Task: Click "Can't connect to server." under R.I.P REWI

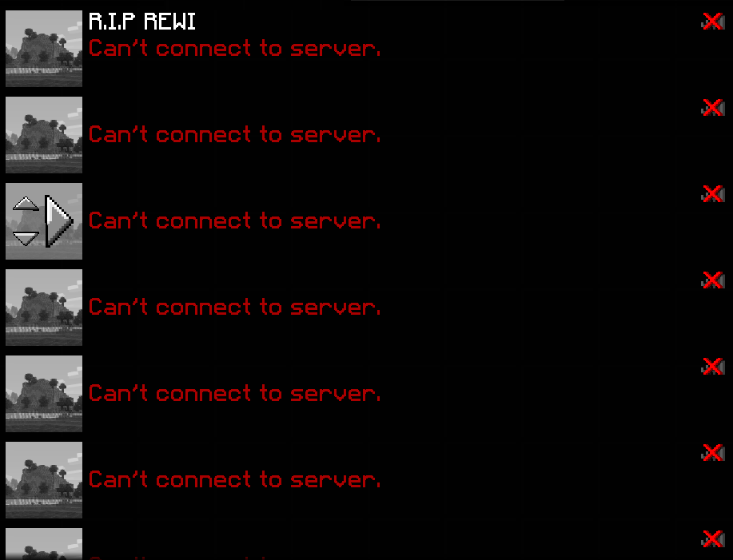Action: pos(235,49)
